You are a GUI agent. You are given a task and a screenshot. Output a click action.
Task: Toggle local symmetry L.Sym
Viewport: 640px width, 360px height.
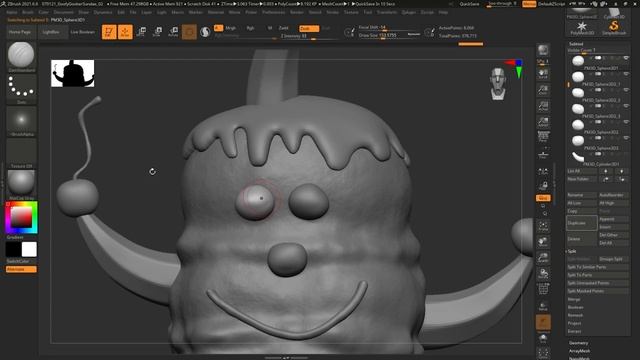tap(543, 171)
